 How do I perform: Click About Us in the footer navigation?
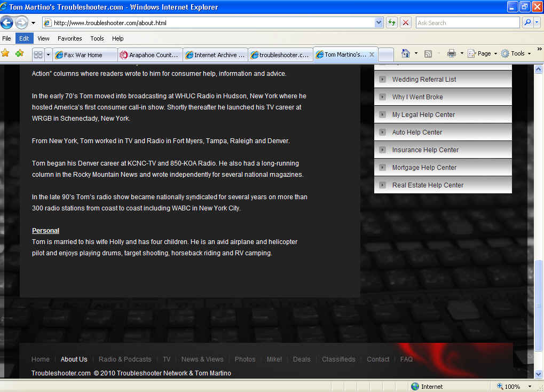click(74, 359)
